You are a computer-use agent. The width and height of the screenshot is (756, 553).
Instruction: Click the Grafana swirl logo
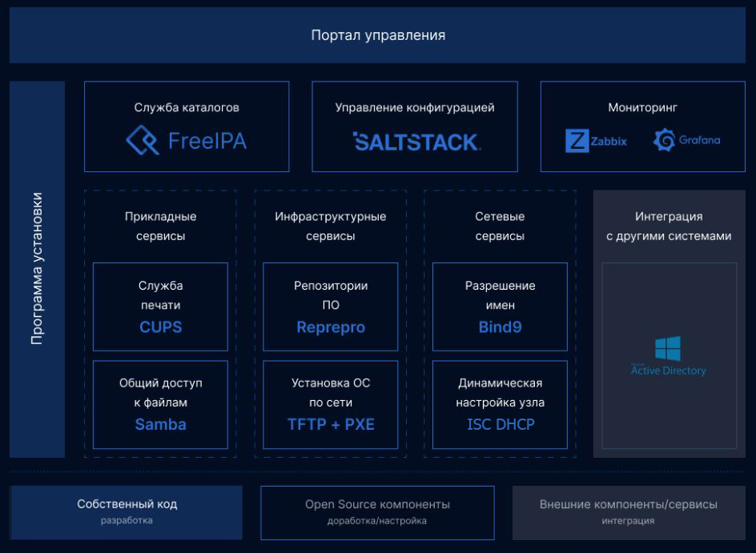click(664, 140)
